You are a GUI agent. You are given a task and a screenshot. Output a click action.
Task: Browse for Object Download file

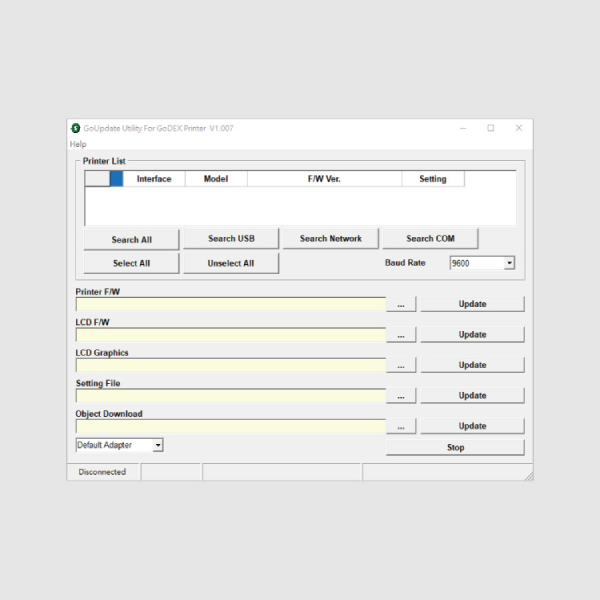pos(401,427)
